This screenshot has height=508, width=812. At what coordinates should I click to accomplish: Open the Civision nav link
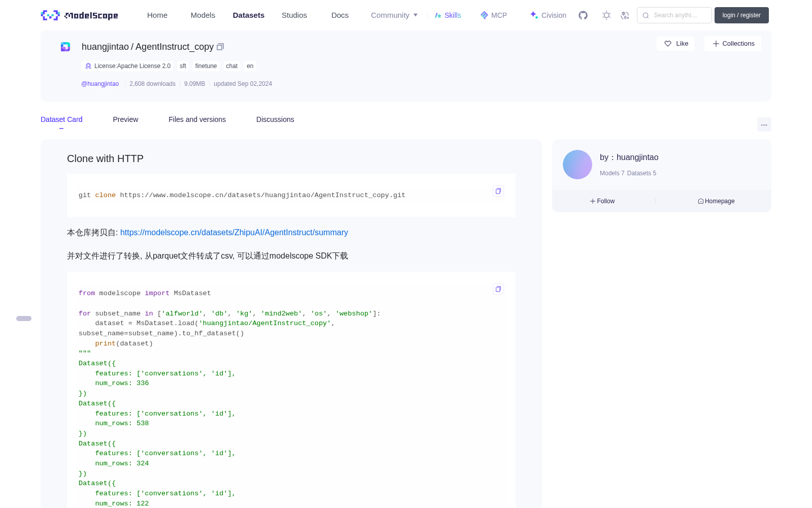(548, 15)
